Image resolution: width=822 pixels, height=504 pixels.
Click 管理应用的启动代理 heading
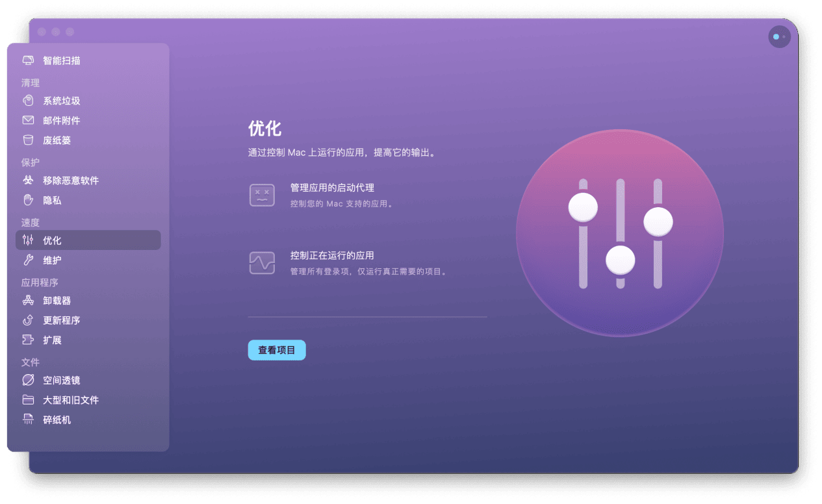332,188
